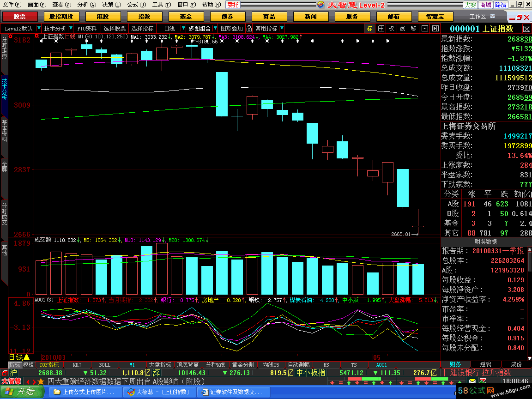Click the 路演 button in title bar
The width and height of the screenshot is (532, 399).
pyautogui.click(x=501, y=5)
